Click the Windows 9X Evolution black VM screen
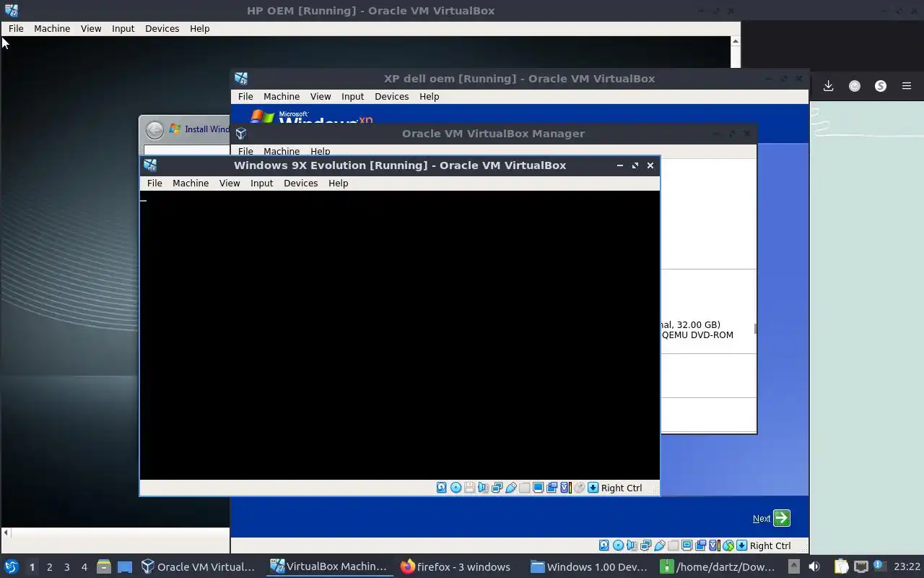924x578 pixels. tap(399, 335)
